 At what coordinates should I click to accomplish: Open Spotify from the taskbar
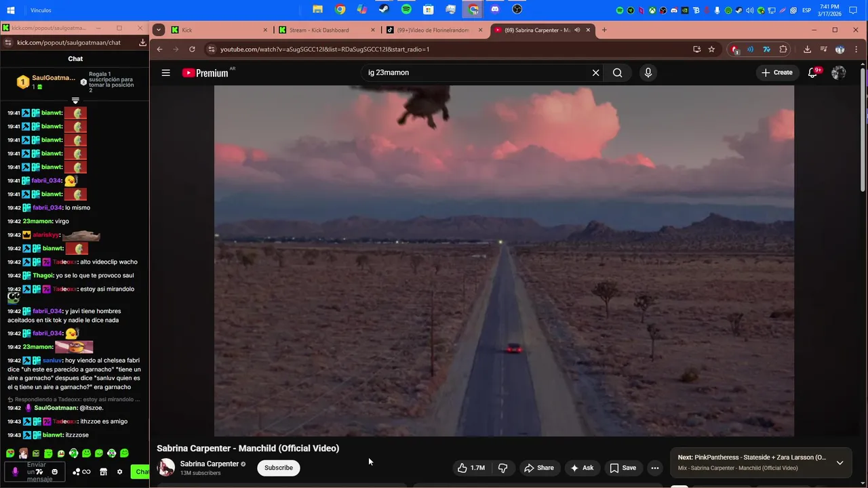pyautogui.click(x=406, y=9)
